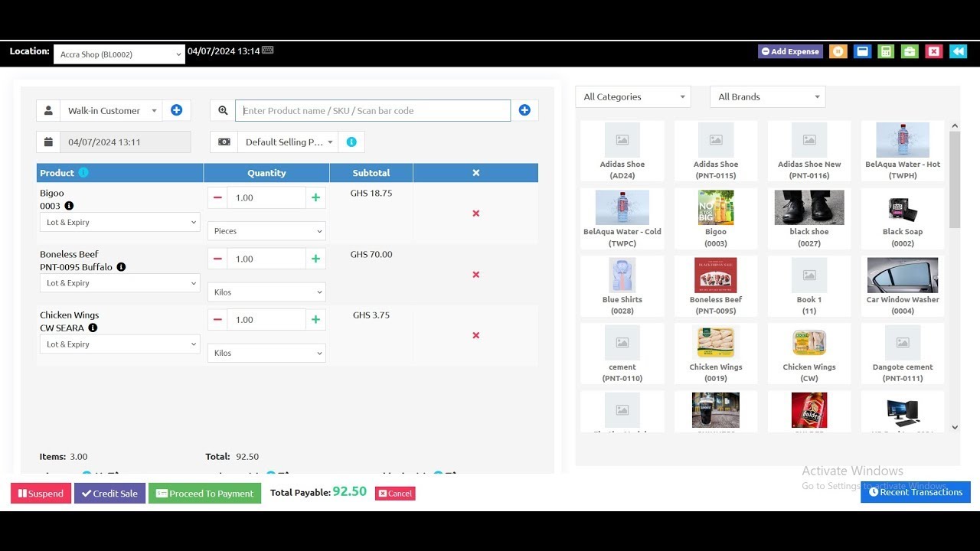The height and width of the screenshot is (551, 980).
Task: Increase Boneless Beef quantity with plus
Action: (x=315, y=259)
